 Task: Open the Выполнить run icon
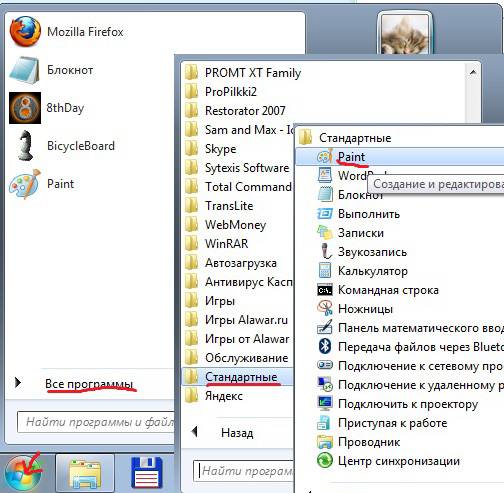pyautogui.click(x=325, y=213)
